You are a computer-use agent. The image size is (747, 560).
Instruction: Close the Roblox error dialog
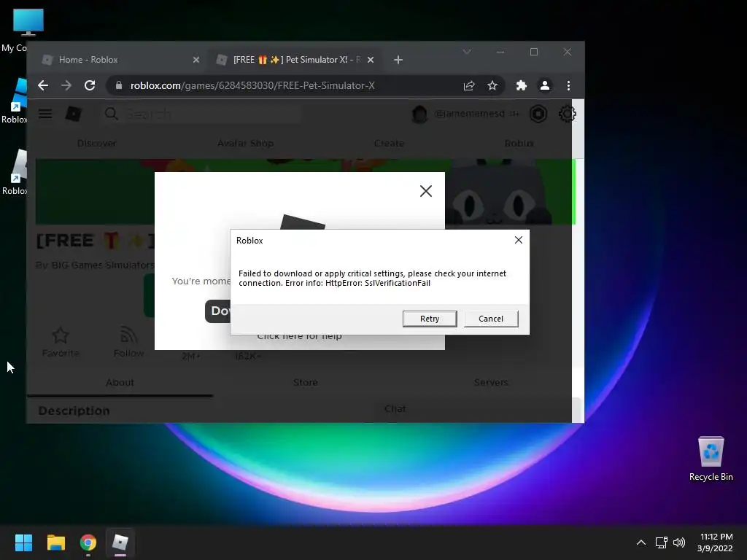(519, 240)
